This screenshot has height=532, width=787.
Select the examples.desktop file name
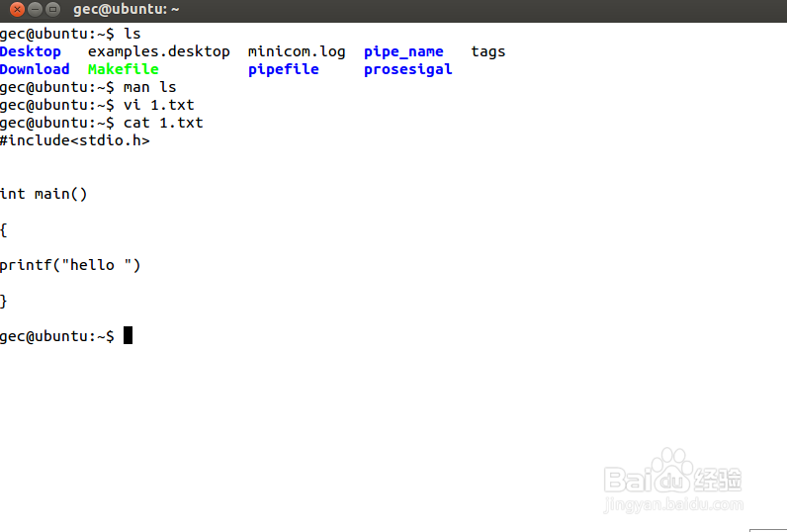158,51
